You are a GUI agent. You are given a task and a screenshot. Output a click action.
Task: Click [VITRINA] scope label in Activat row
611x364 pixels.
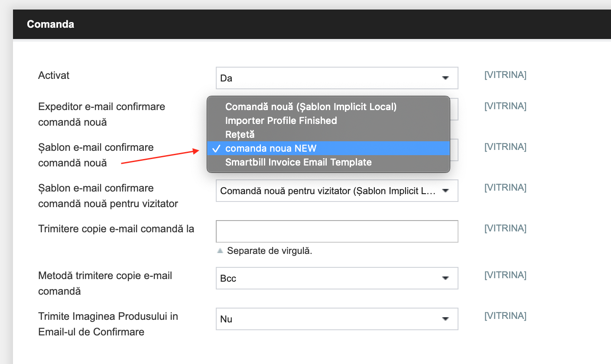[x=505, y=75]
